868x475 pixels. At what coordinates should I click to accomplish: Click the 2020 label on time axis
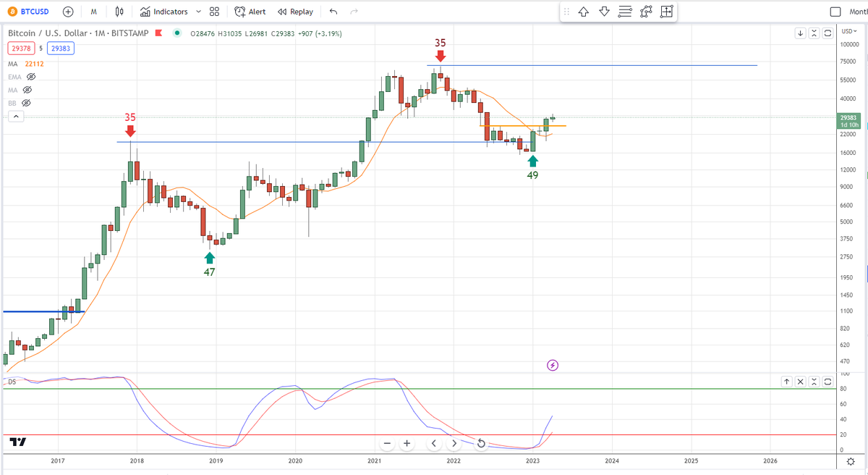coord(295,460)
